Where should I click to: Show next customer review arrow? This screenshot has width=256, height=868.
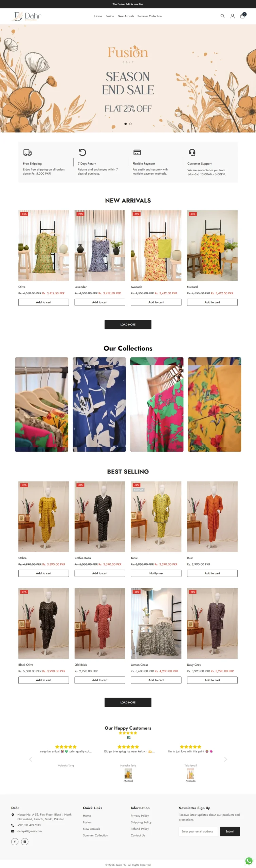pos(225,759)
